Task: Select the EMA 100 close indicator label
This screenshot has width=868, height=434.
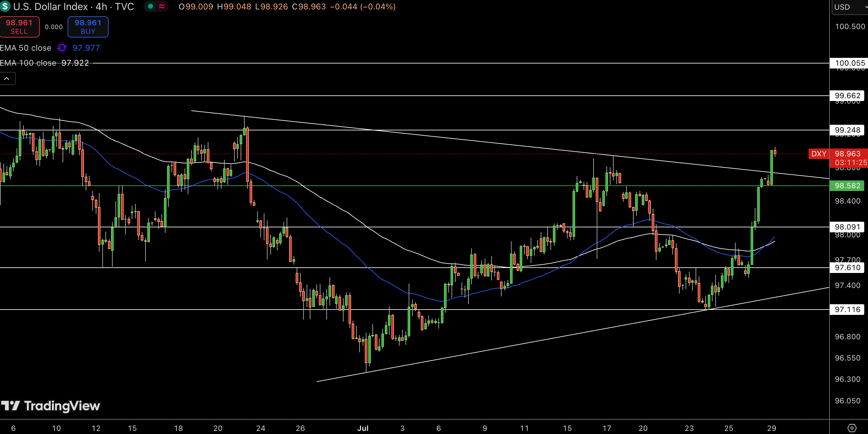Action: click(28, 63)
